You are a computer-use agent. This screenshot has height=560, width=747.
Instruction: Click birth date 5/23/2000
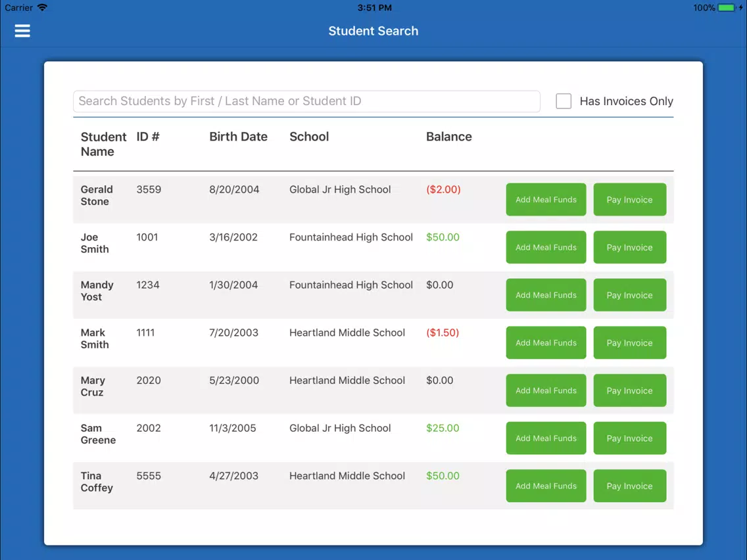tap(234, 380)
